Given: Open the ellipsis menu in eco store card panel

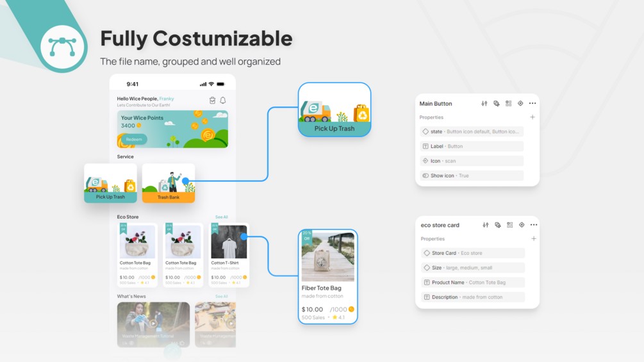Looking at the screenshot, I should pos(534,225).
